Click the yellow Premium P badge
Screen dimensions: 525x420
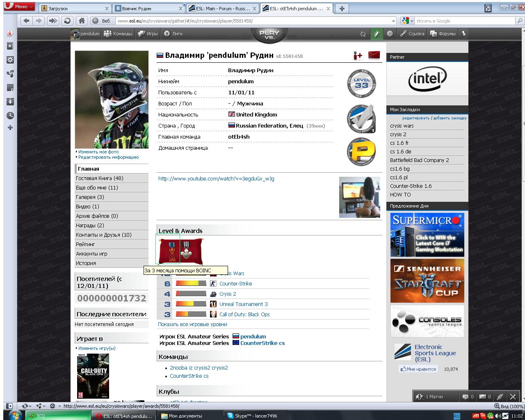point(361,151)
